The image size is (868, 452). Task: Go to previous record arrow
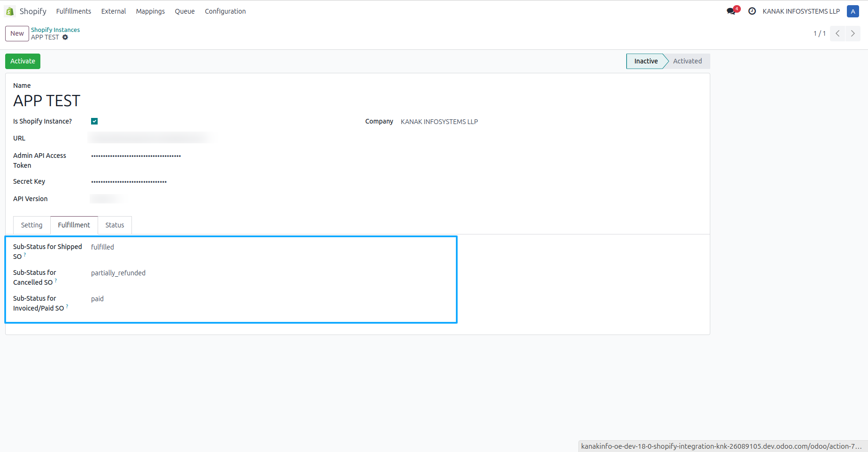click(x=837, y=33)
